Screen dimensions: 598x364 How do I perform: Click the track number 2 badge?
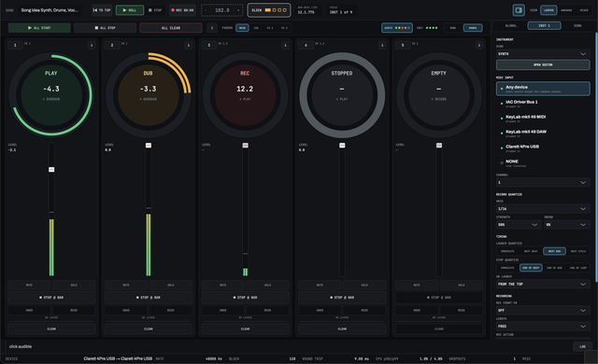click(112, 46)
